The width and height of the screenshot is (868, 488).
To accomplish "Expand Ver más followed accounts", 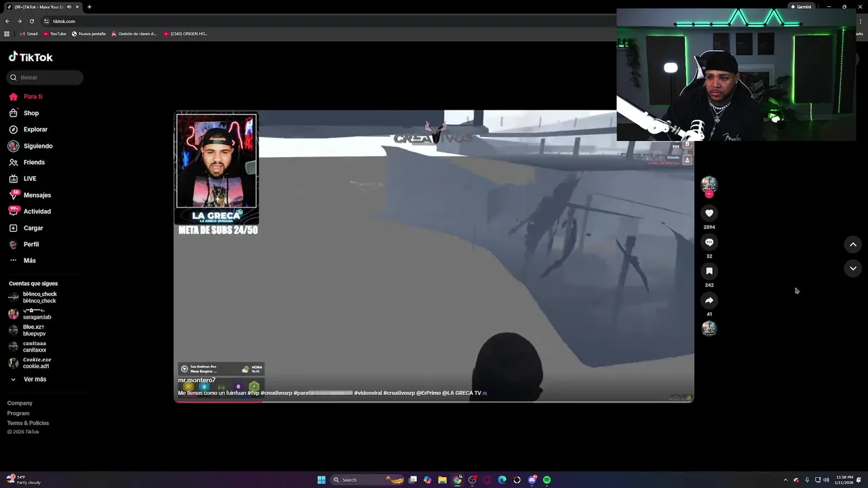I will [x=28, y=380].
